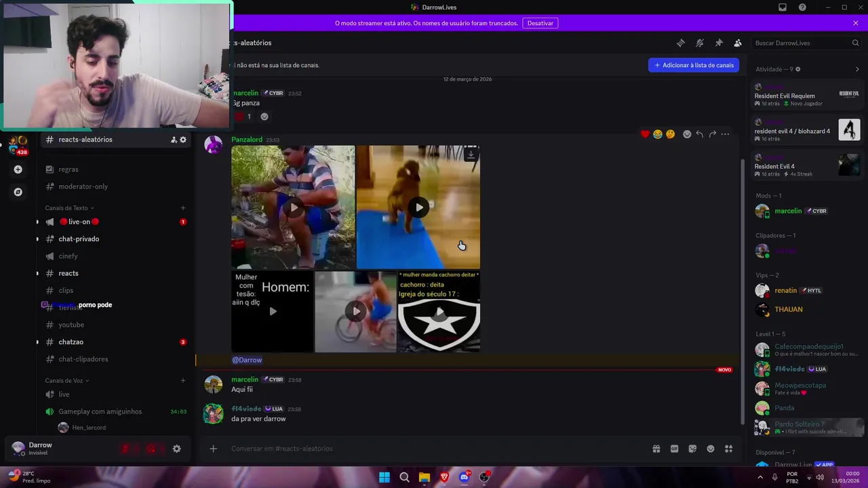Reply to Panzalord's message

pos(700,134)
